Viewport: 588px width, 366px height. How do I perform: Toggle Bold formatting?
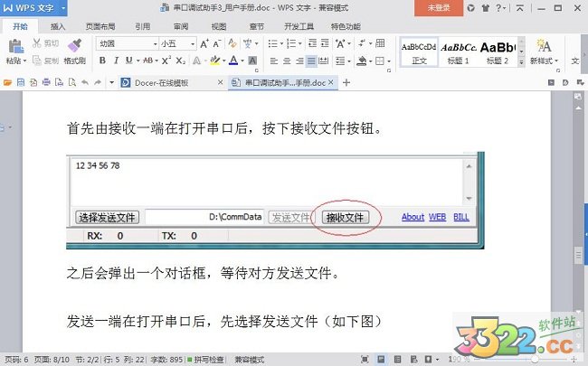102,61
